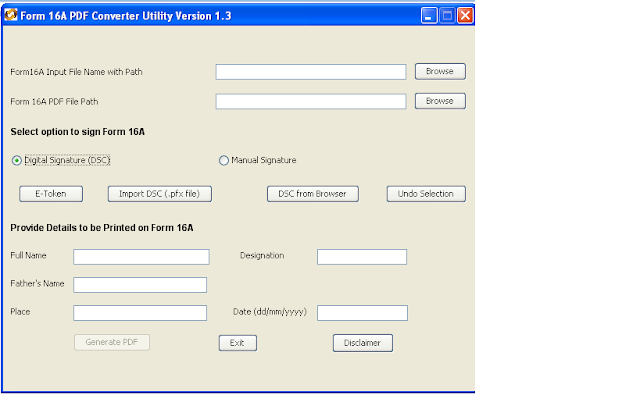The image size is (640, 395).
Task: Maximize the converter utility window
Action: tap(447, 16)
